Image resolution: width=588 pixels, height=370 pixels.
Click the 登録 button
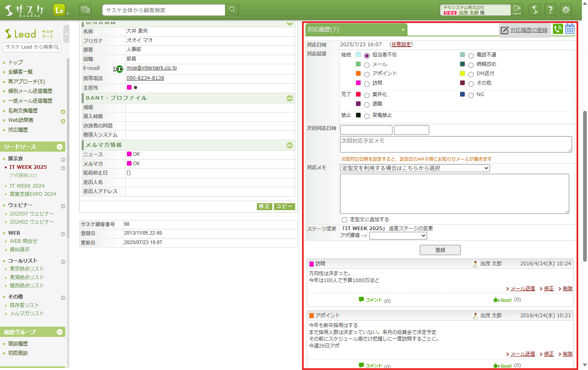pyautogui.click(x=440, y=250)
